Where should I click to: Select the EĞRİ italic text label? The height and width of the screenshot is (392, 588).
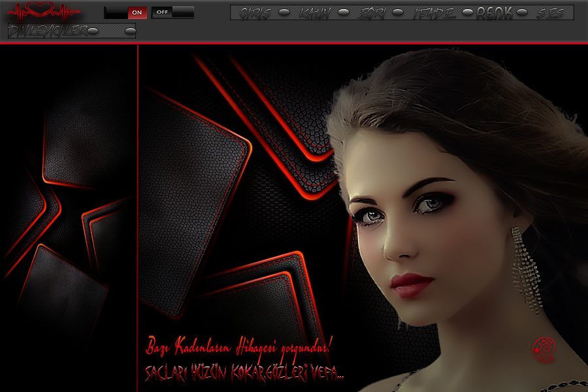pyautogui.click(x=374, y=12)
